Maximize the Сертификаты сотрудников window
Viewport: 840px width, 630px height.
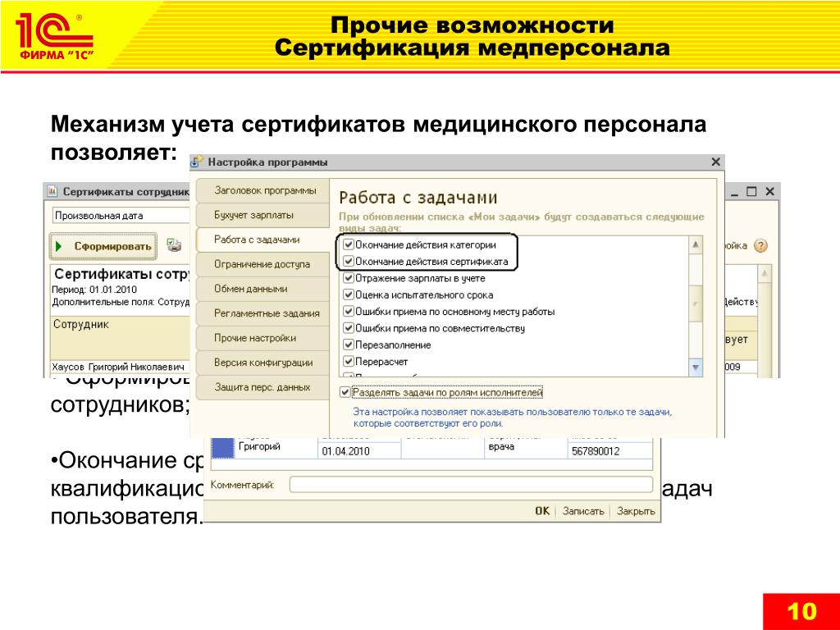coord(751,191)
